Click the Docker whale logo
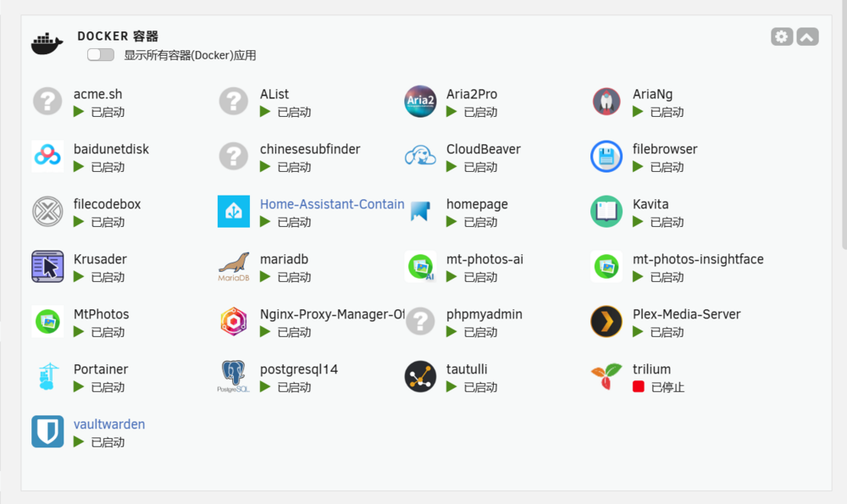 47,44
